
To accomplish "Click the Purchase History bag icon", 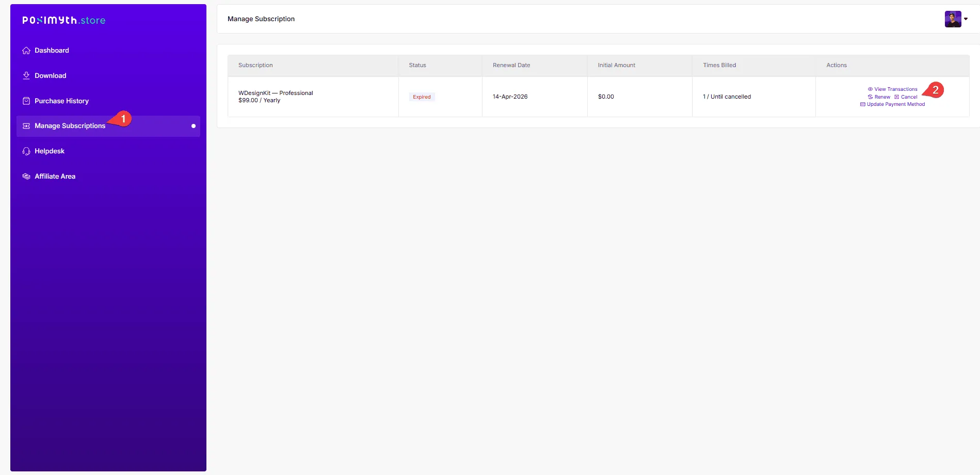I will [26, 101].
